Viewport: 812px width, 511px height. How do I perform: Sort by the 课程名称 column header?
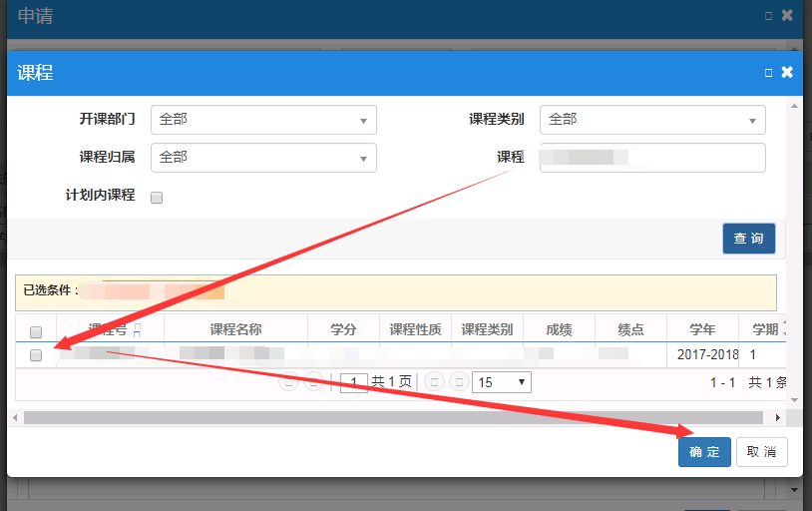(x=235, y=329)
